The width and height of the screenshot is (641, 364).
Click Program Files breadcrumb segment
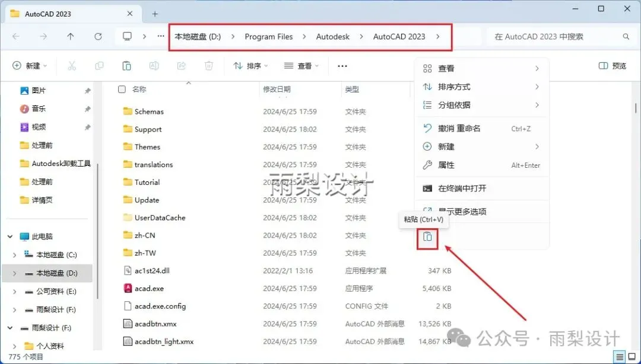pos(269,36)
